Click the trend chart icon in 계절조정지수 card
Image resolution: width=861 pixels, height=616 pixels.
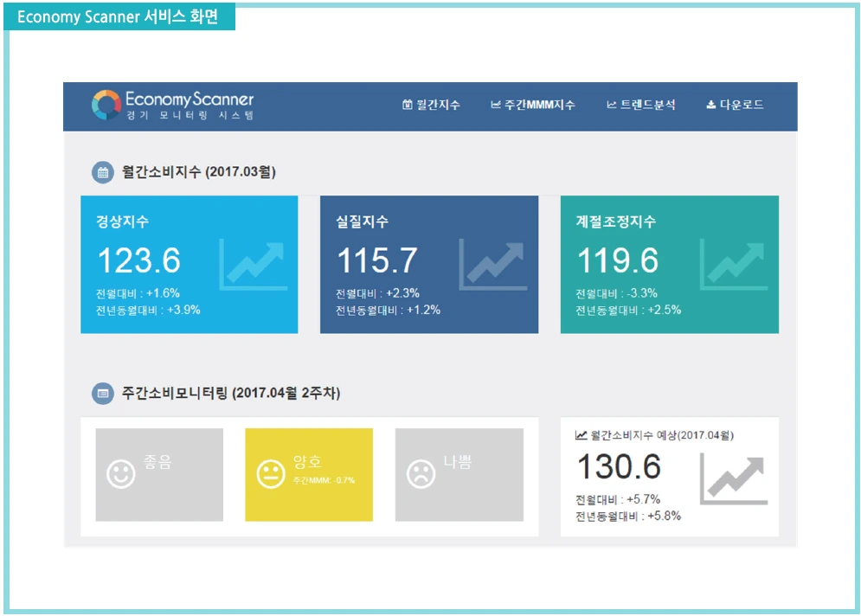point(734,264)
